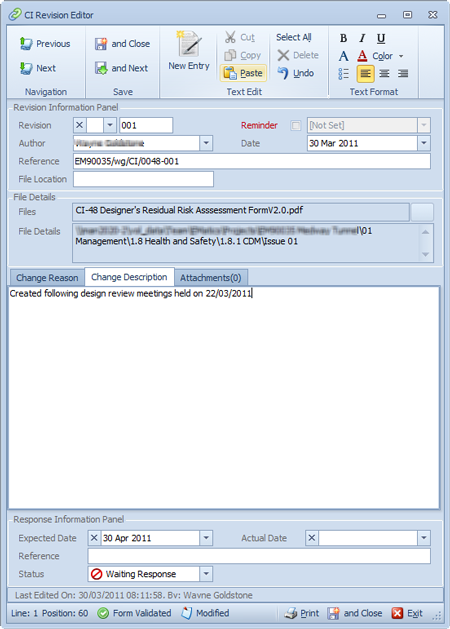The height and width of the screenshot is (629, 450).
Task: Paste clipboard text
Action: tap(243, 73)
